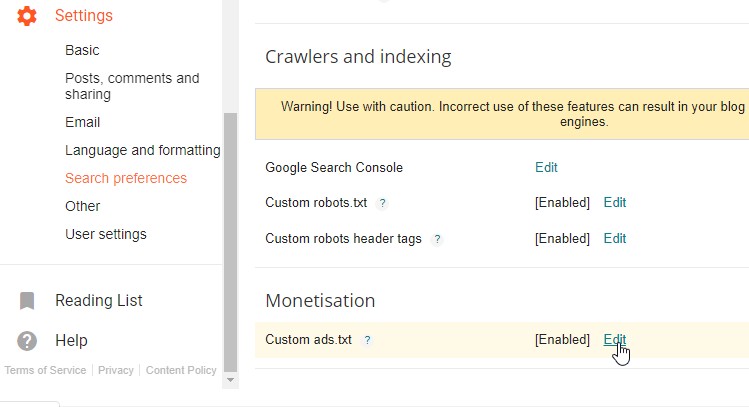749x407 pixels.
Task: Open the Privacy link in footer
Action: [x=116, y=370]
